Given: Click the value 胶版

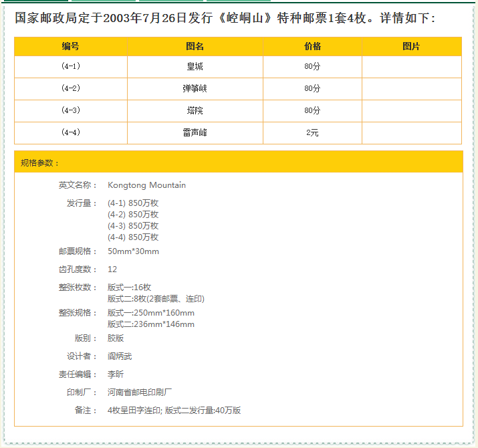Looking at the screenshot, I should point(116,338).
